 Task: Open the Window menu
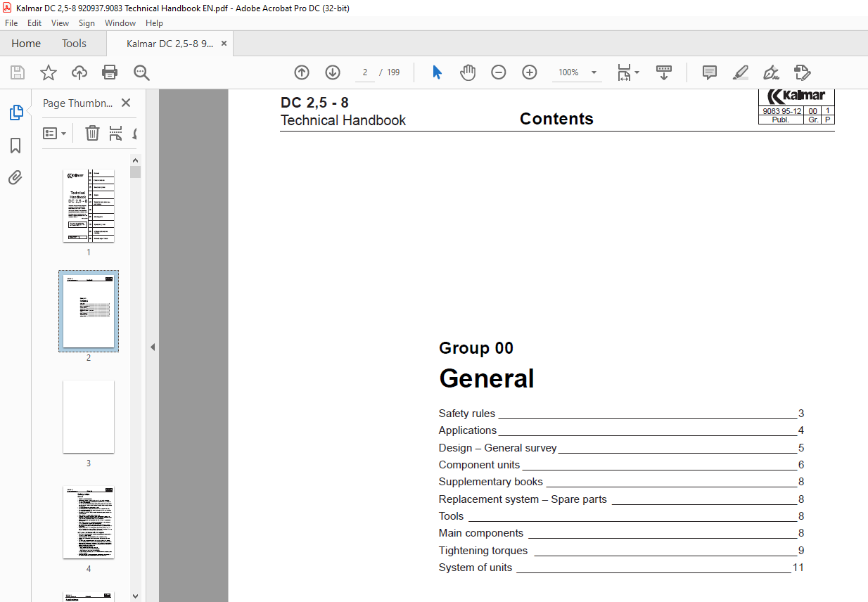pyautogui.click(x=120, y=23)
